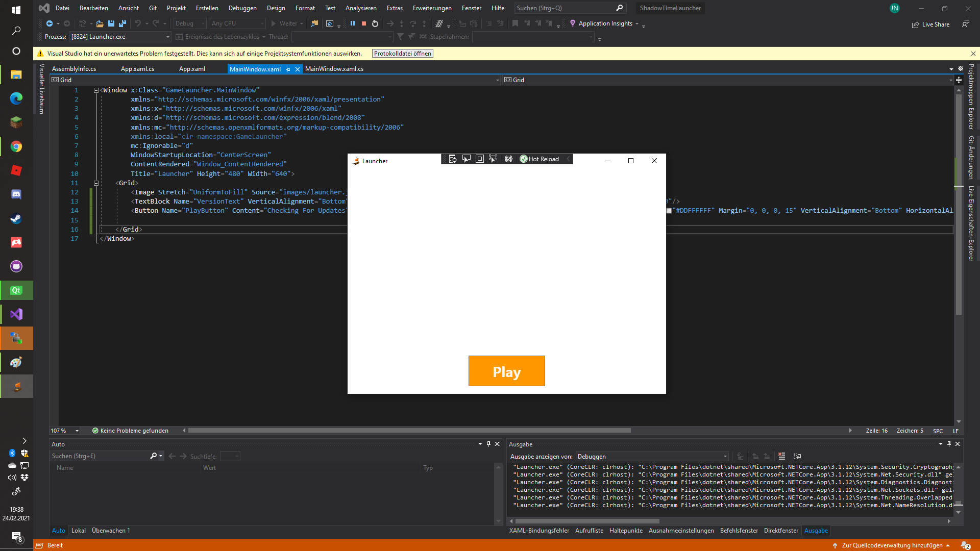Pin the Auto watch panel
The image size is (980, 551).
(488, 444)
